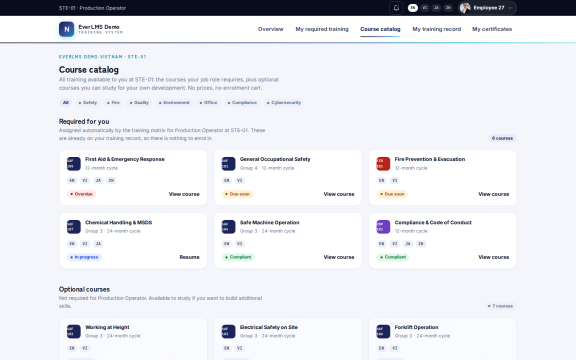Viewport: 576px width, 360px height.
Task: Click the EverLMS Demo N logo icon
Action: pyautogui.click(x=66, y=29)
